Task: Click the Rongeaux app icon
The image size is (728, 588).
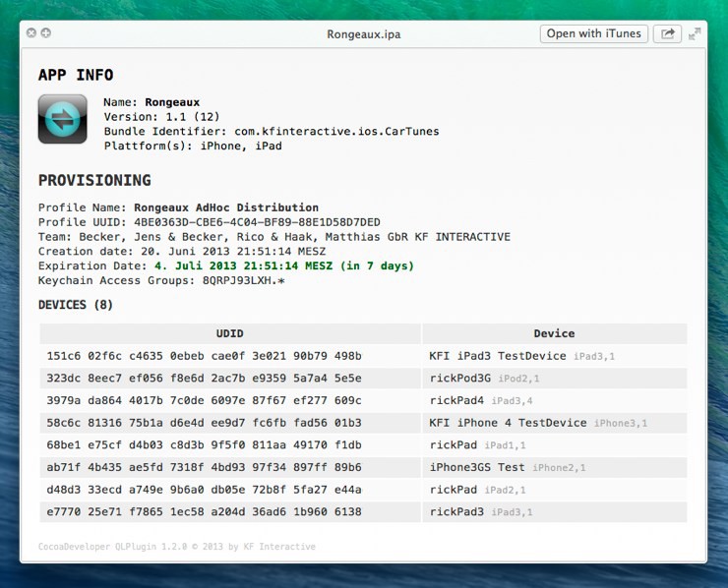Action: [63, 120]
